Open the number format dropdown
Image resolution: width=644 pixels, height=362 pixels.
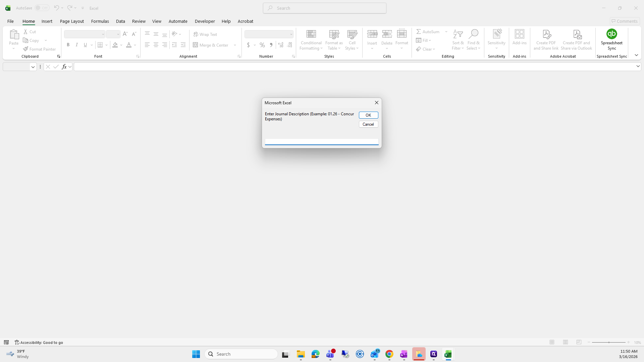[291, 34]
